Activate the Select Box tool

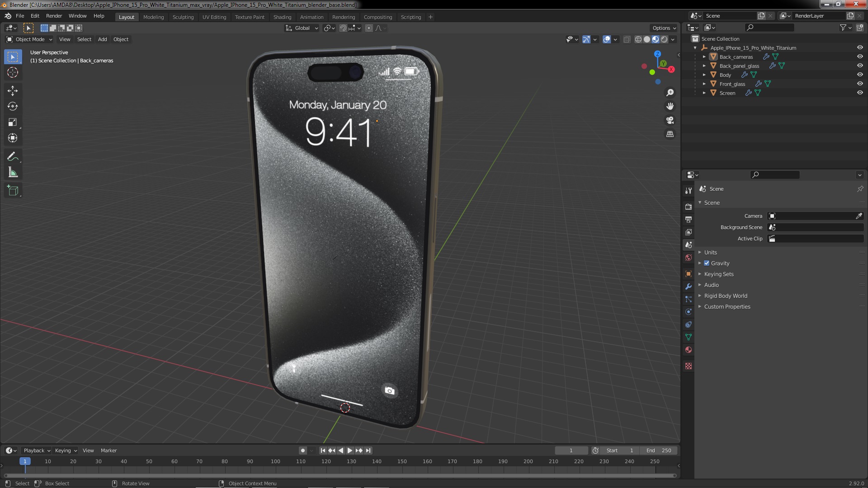tap(13, 56)
